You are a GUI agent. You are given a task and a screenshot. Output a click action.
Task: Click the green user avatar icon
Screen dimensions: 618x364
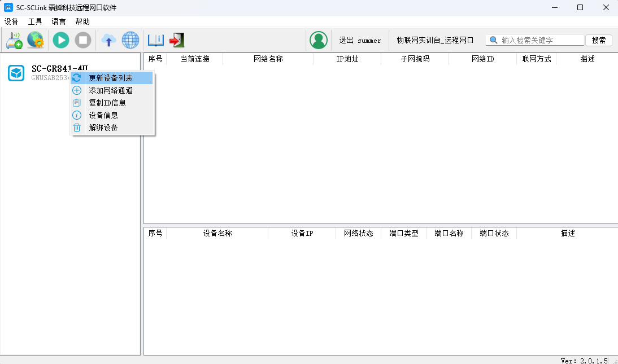point(319,40)
